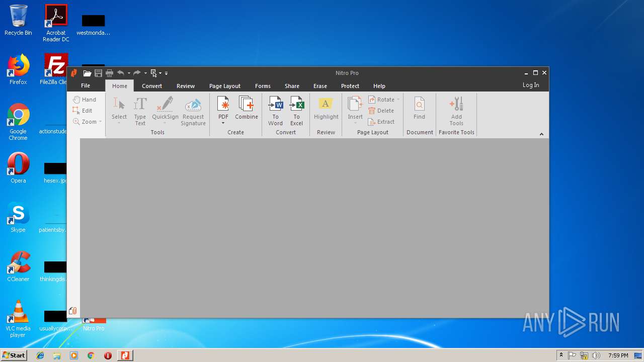Switch to the Forms tab
Viewport: 644px width, 362px height.
pyautogui.click(x=263, y=86)
